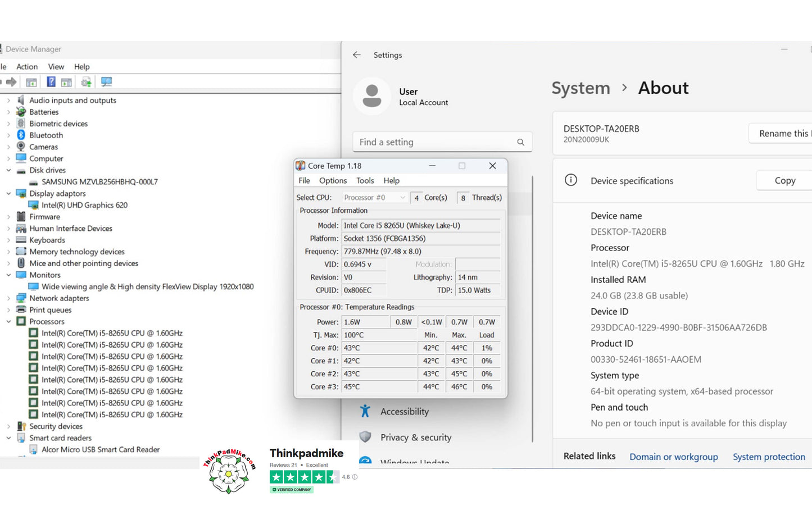812x510 pixels.
Task: Collapse the Smart card readers node
Action: pyautogui.click(x=8, y=438)
